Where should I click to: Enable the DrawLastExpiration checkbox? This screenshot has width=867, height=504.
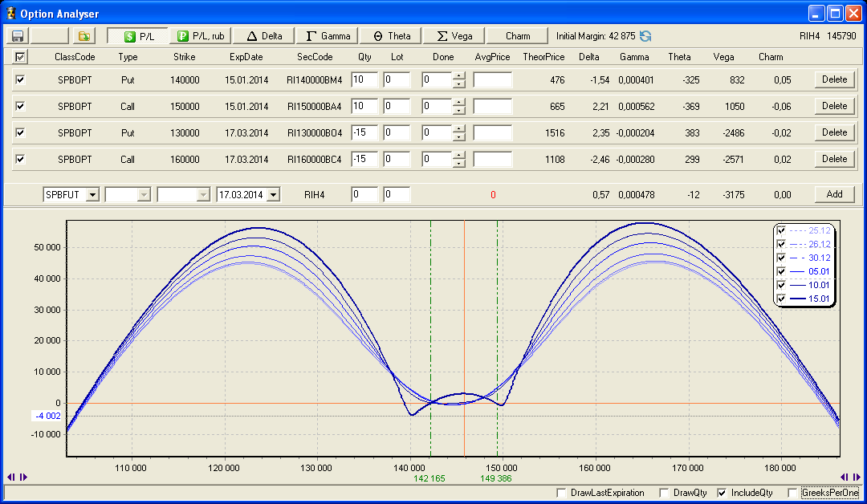[561, 493]
